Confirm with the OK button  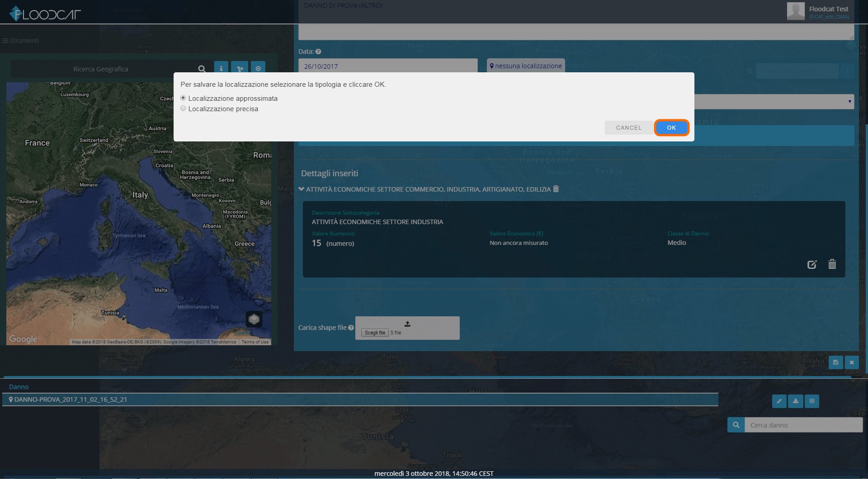click(x=671, y=128)
